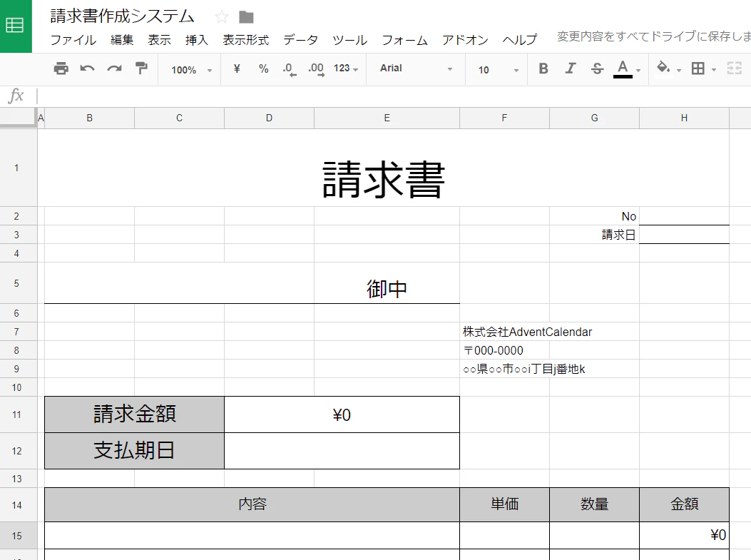Open the 100% zoom dropdown
The width and height of the screenshot is (751, 560).
pos(190,70)
